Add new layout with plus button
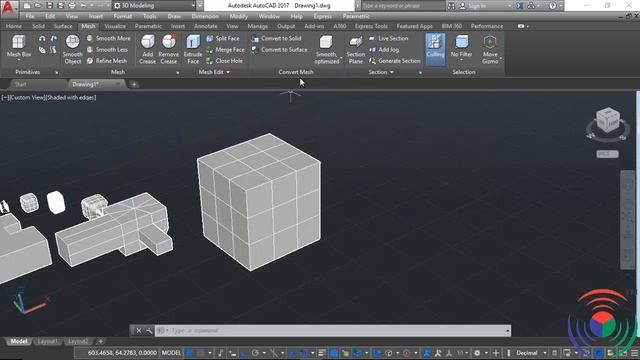 101,341
